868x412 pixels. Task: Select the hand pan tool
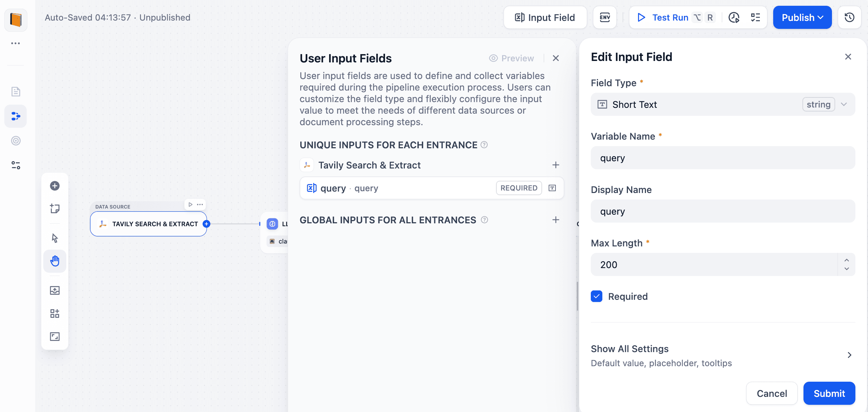click(55, 261)
